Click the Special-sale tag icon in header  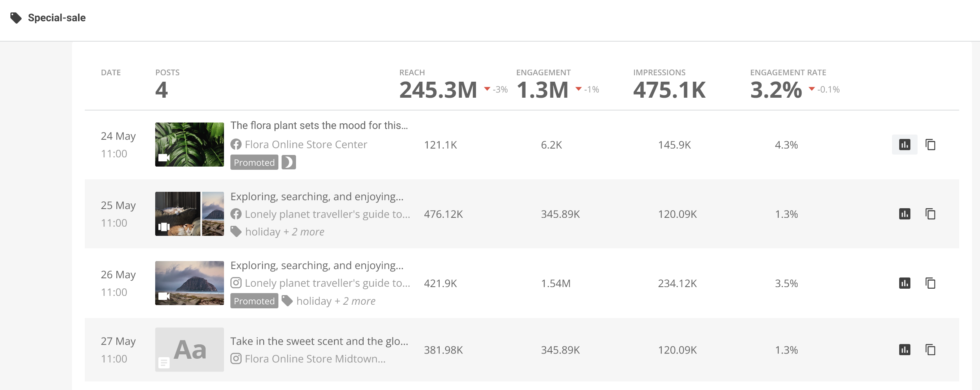(x=16, y=18)
